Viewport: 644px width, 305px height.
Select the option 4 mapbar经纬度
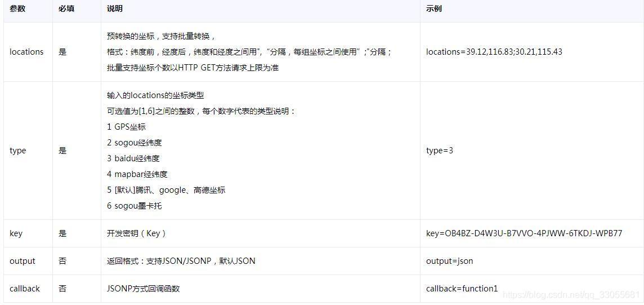click(137, 174)
